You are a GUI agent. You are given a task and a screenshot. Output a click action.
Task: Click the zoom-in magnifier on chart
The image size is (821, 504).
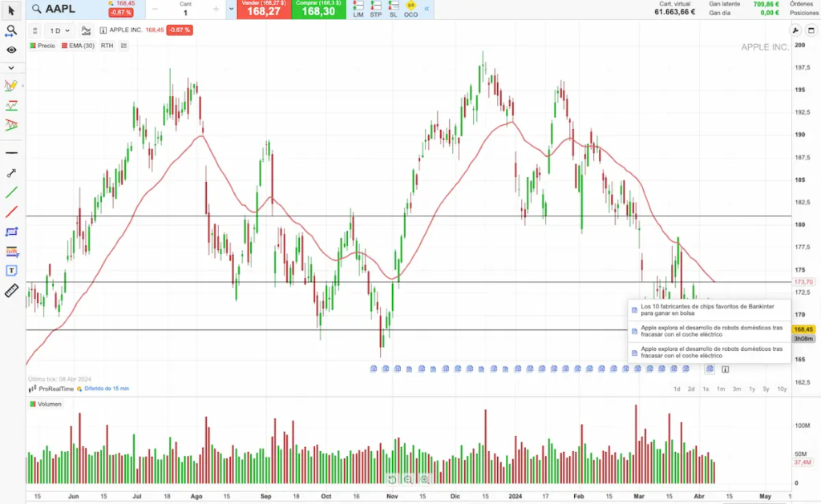[x=425, y=479]
